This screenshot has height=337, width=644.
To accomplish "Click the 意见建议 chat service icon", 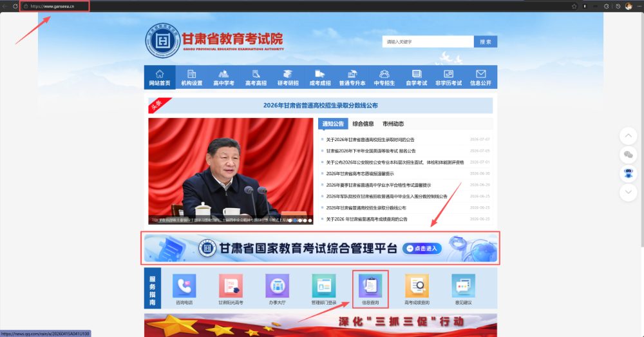I will click(x=463, y=286).
